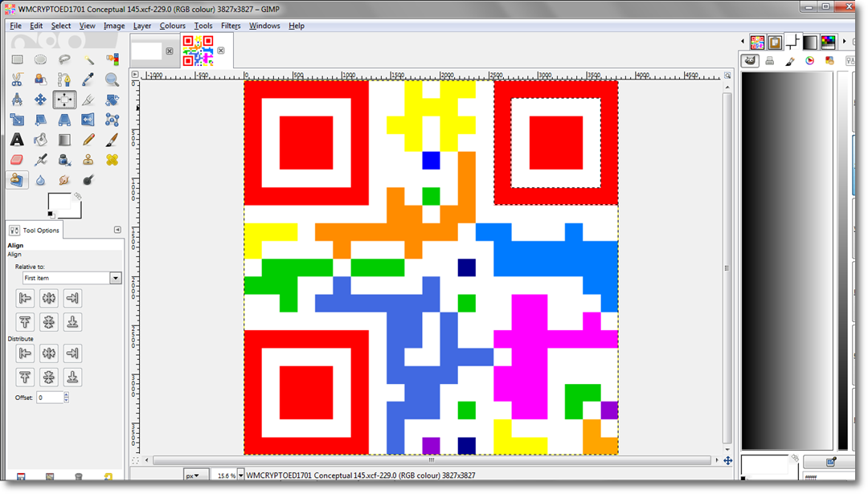Open the zoom percentage dropdown arrow
Viewport: 868px width, 494px height.
click(x=241, y=476)
